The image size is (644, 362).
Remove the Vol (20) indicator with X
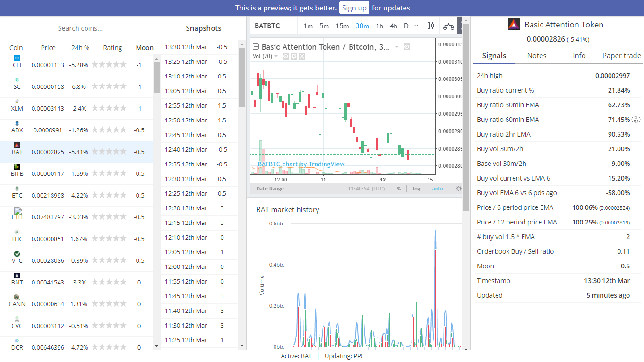pyautogui.click(x=302, y=56)
